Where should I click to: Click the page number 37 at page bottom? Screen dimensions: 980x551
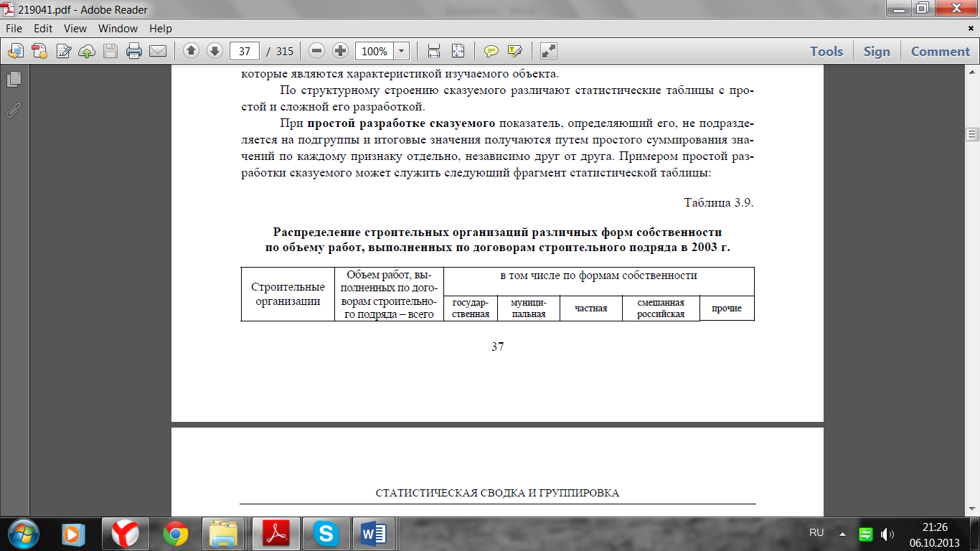click(497, 347)
